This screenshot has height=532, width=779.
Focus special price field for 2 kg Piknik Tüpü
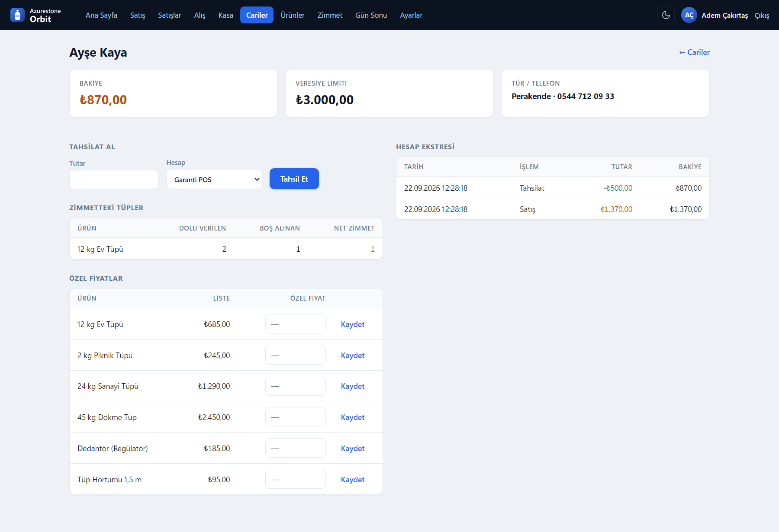(x=296, y=355)
